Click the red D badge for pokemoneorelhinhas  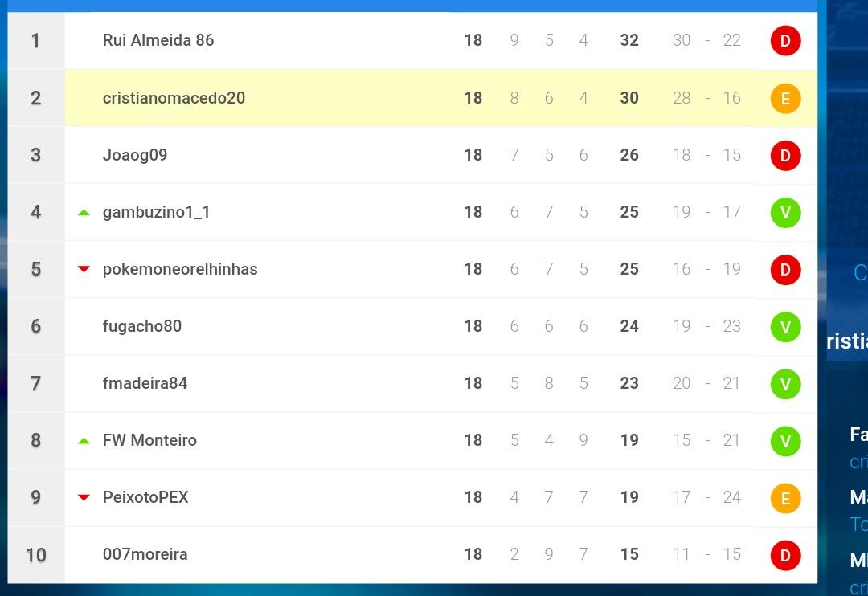point(785,270)
